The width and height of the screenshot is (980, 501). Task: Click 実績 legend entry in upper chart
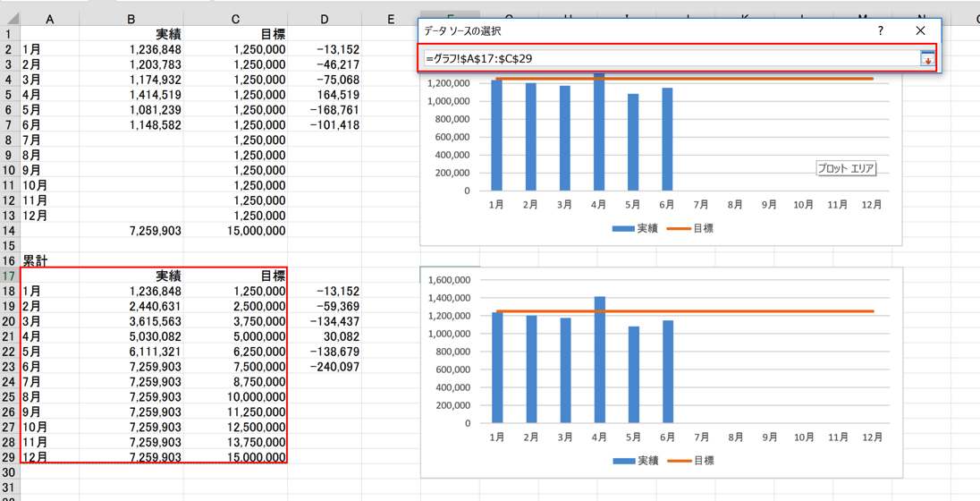click(x=634, y=229)
